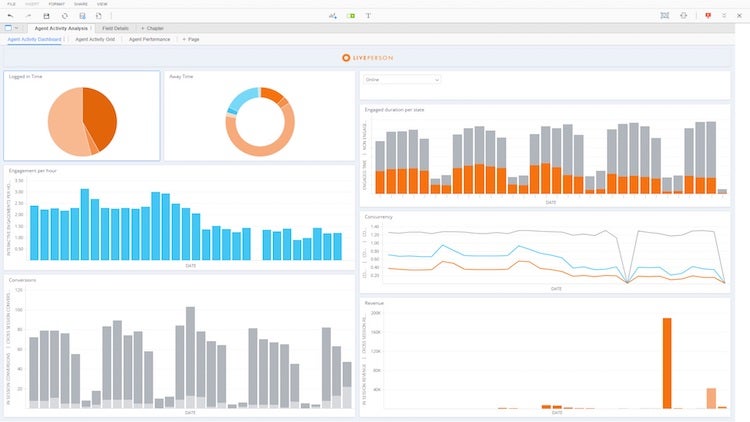Click the export page icon next to Save As
Image resolution: width=750 pixels, height=422 pixels.
99,16
